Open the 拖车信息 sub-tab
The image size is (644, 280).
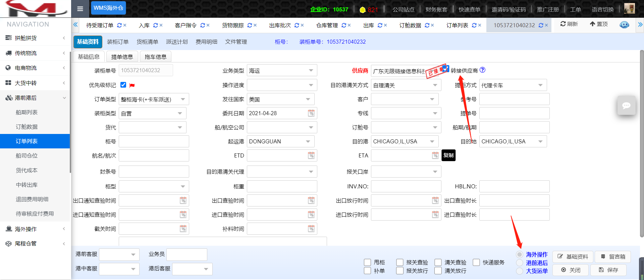(156, 57)
